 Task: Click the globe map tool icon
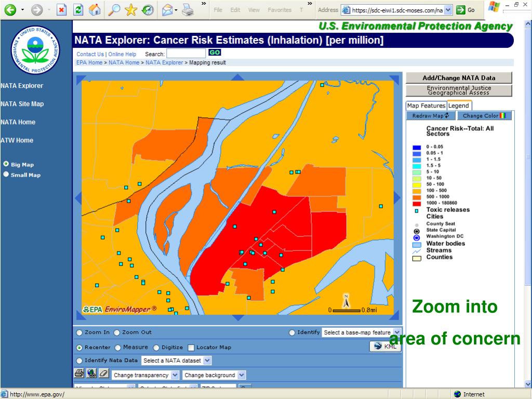click(x=91, y=373)
